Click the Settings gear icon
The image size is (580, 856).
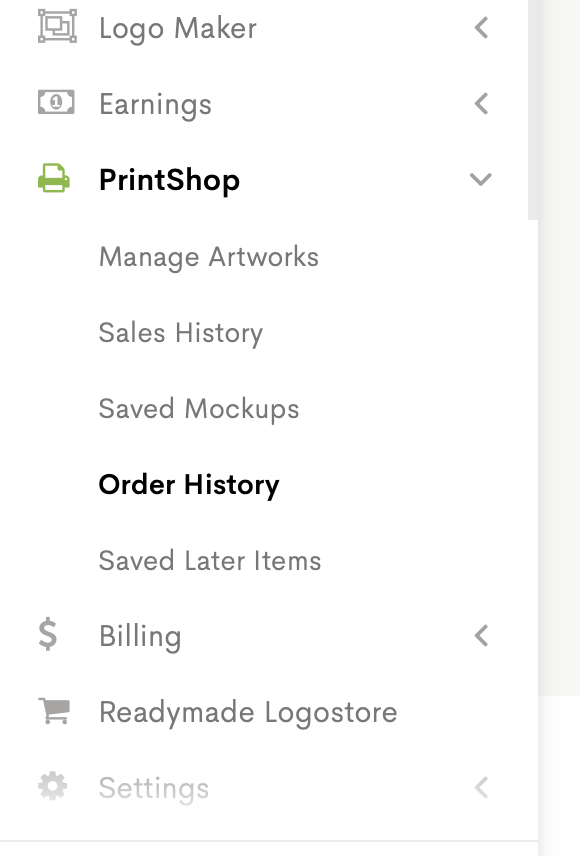(x=52, y=787)
